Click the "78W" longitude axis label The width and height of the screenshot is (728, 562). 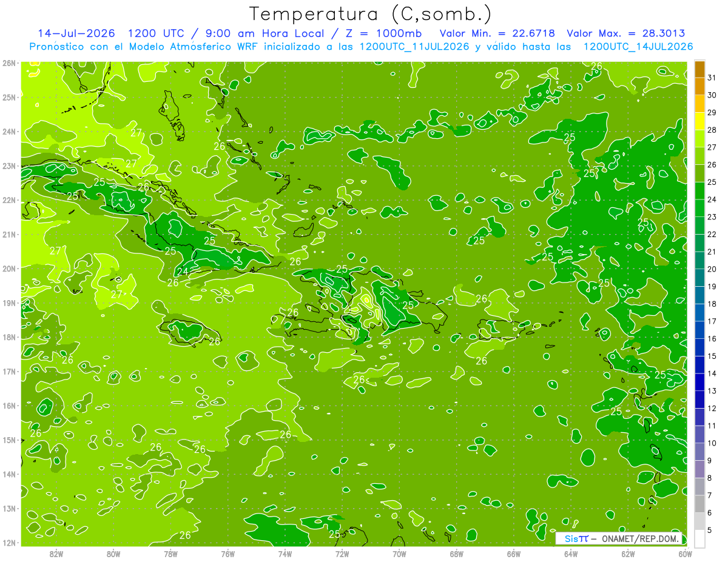170,554
